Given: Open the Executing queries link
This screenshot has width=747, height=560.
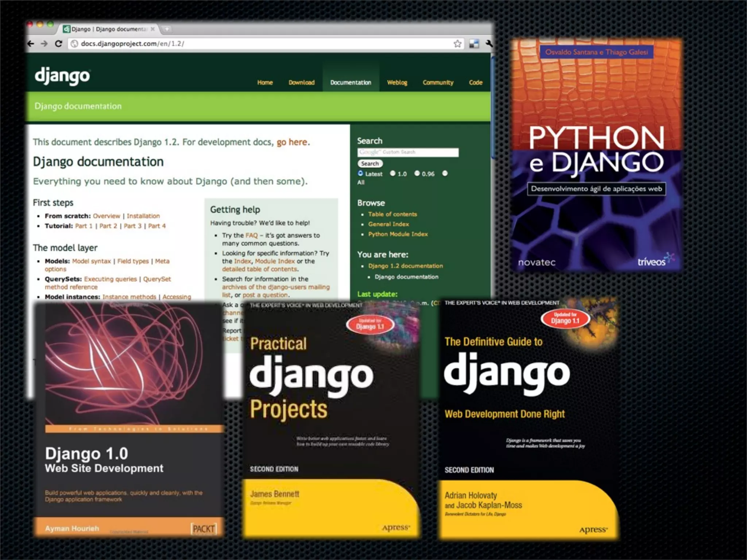Looking at the screenshot, I should 111,279.
